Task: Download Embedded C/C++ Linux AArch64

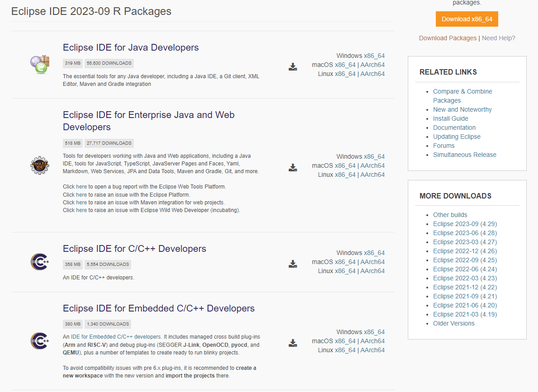Action: pyautogui.click(x=372, y=350)
